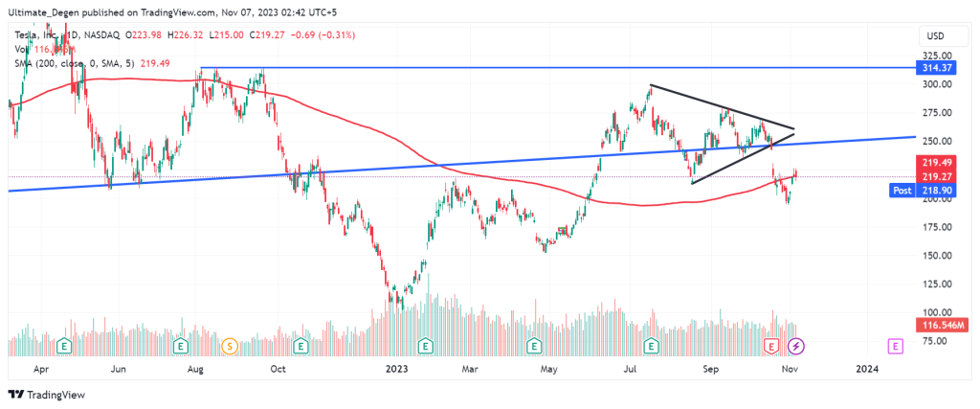
Task: Click the Oct time axis label
Action: click(278, 369)
